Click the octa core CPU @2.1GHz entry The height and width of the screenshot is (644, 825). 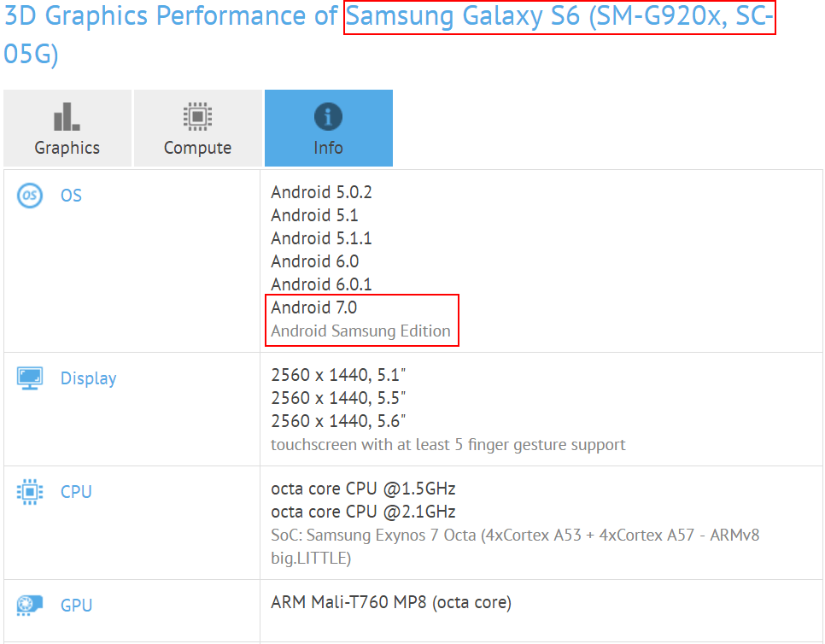coord(363,512)
